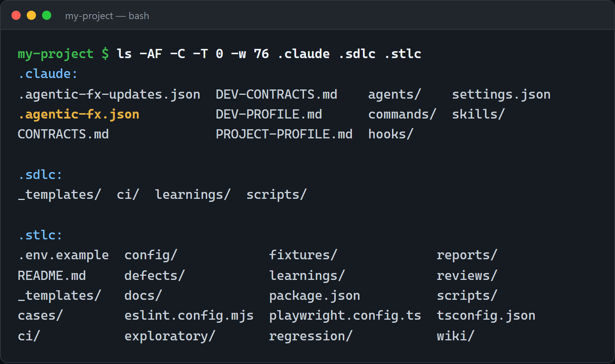
Task: Click 'eslint.config.mjs' filename
Action: point(189,316)
